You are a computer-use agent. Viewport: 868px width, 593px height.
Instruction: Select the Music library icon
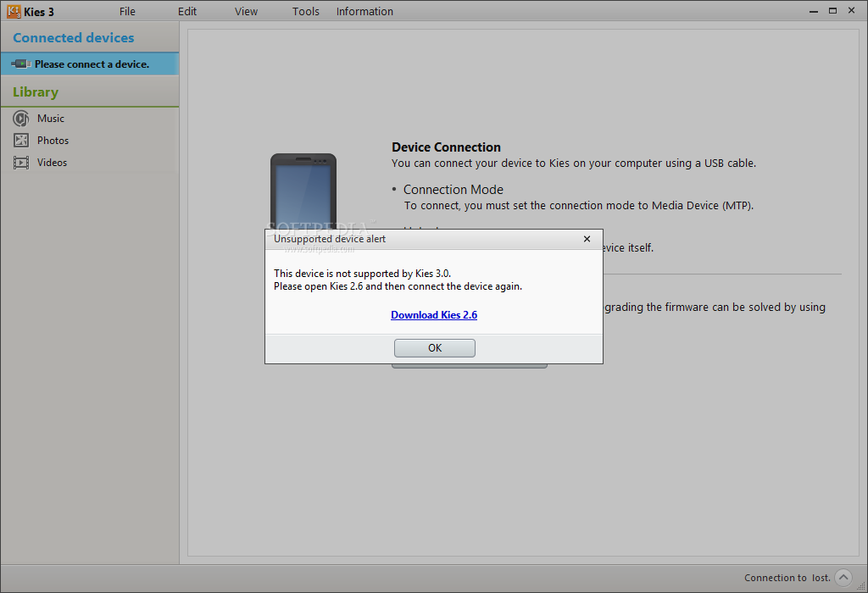[x=21, y=119]
